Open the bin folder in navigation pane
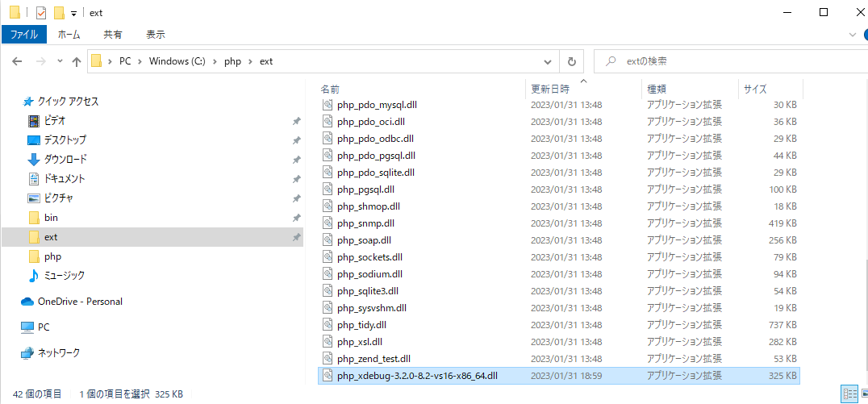The height and width of the screenshot is (404, 868). (x=51, y=218)
